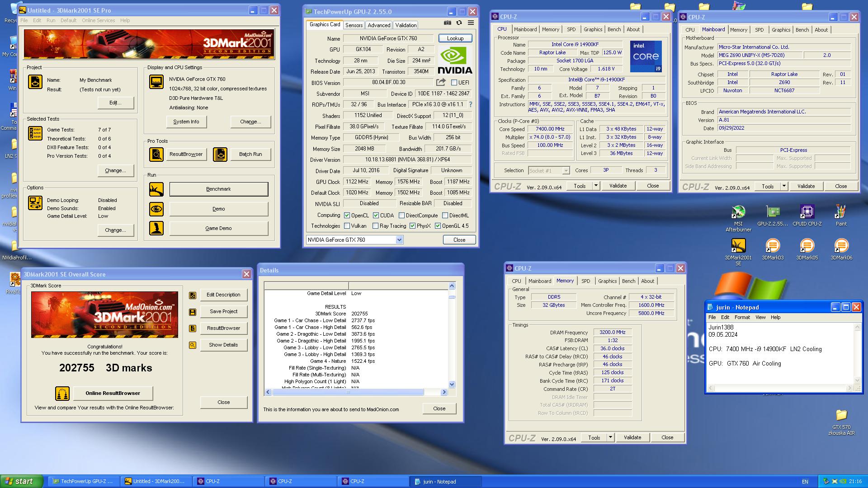Toggle the OpenCL checkbox

click(347, 216)
